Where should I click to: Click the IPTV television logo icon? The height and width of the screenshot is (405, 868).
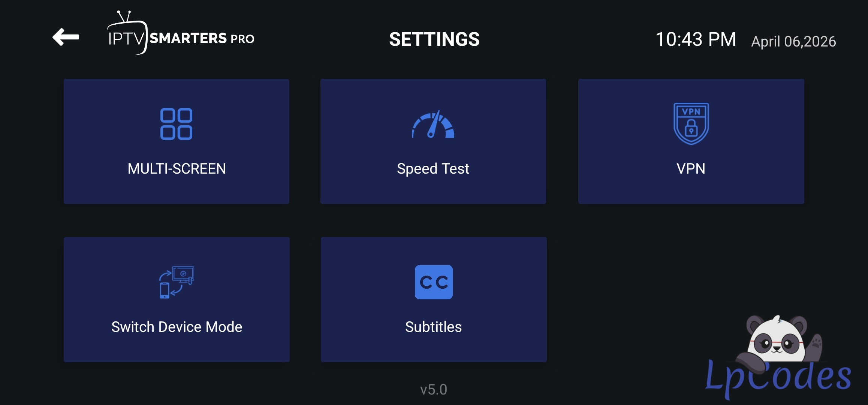(x=127, y=34)
